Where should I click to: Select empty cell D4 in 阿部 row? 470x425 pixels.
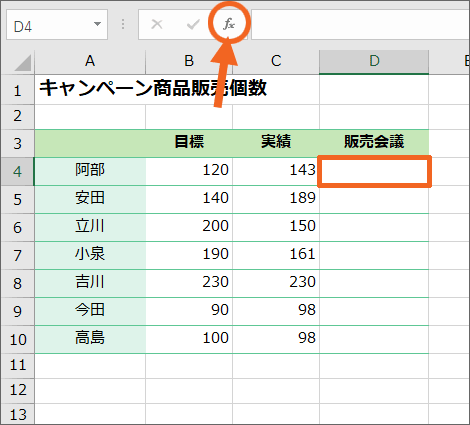click(x=374, y=171)
